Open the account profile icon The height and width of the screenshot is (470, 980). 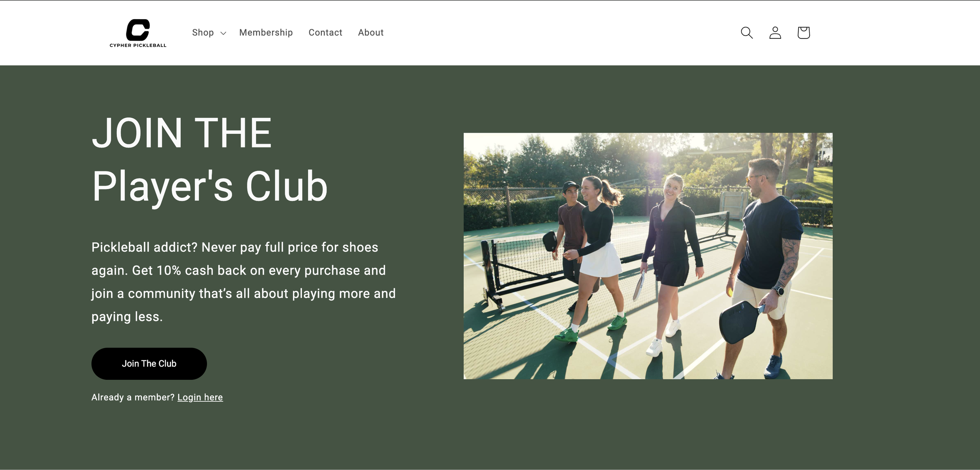(x=775, y=33)
